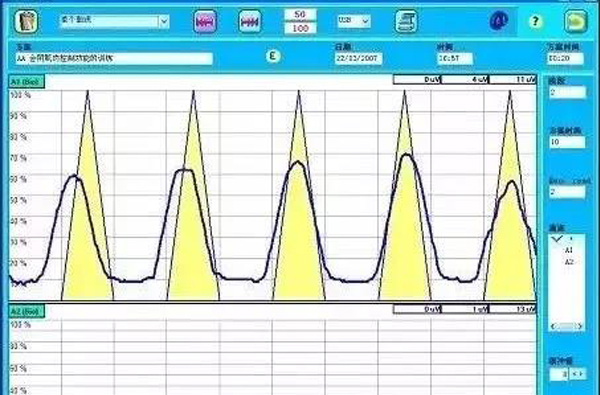Select channel A2 in the channel list

(569, 262)
